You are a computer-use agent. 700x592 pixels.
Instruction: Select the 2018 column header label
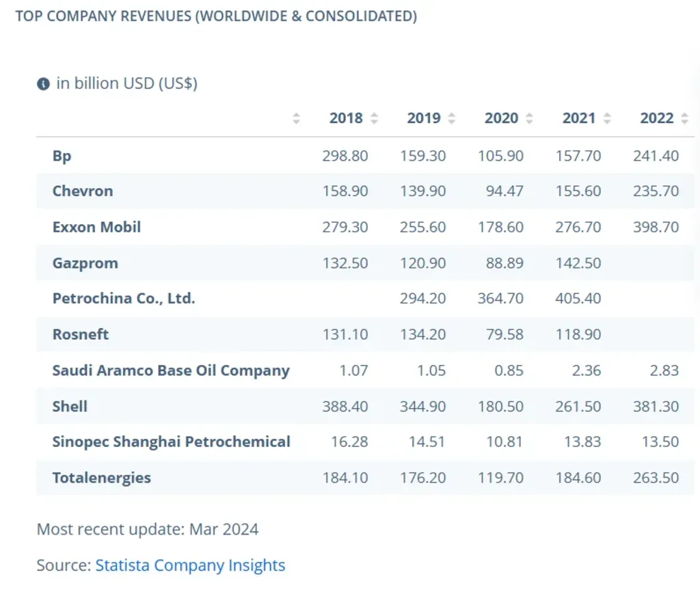(346, 118)
